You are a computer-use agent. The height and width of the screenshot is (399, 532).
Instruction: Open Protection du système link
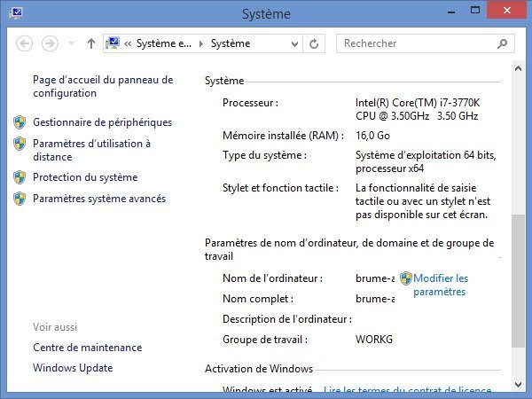pos(85,177)
